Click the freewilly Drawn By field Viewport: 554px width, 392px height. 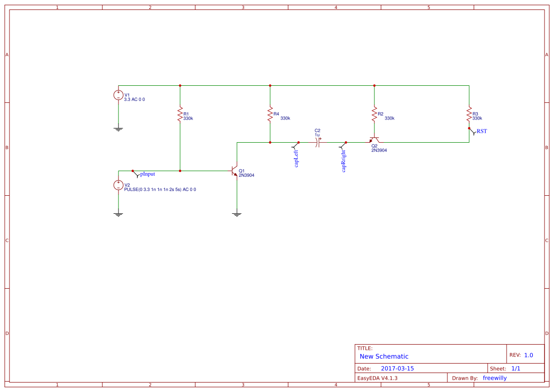coord(494,377)
